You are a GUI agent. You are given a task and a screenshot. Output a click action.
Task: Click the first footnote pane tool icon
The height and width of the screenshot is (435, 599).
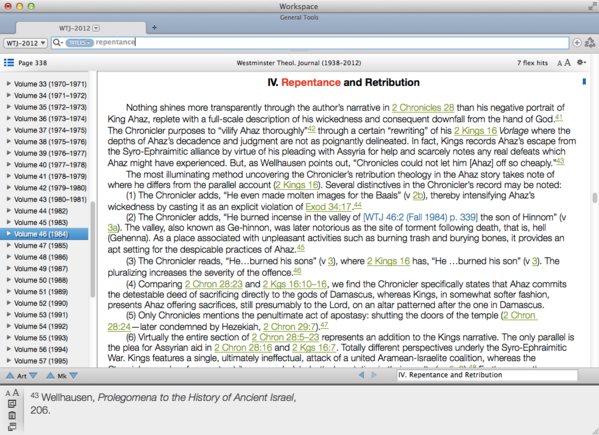pos(12,404)
